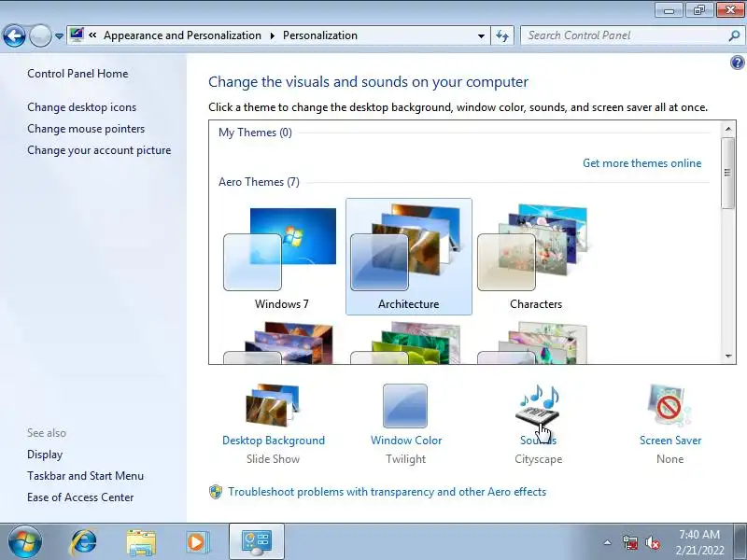Open Change your account picture
The height and width of the screenshot is (560, 747).
(99, 150)
